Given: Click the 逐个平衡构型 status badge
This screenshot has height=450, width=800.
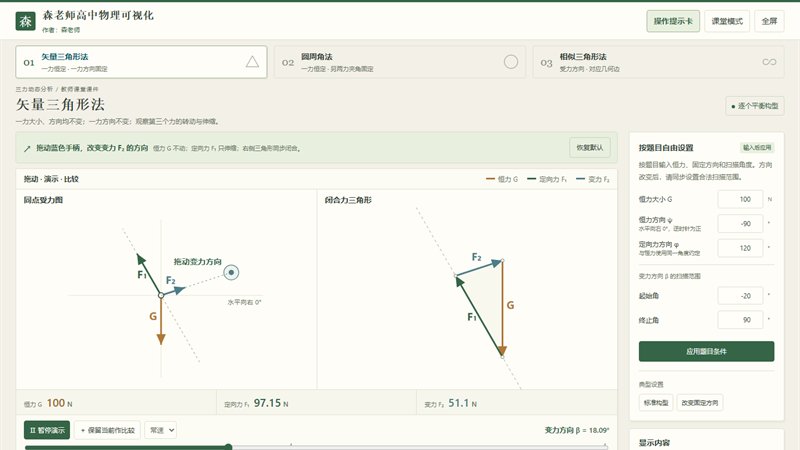Looking at the screenshot, I should coord(755,106).
